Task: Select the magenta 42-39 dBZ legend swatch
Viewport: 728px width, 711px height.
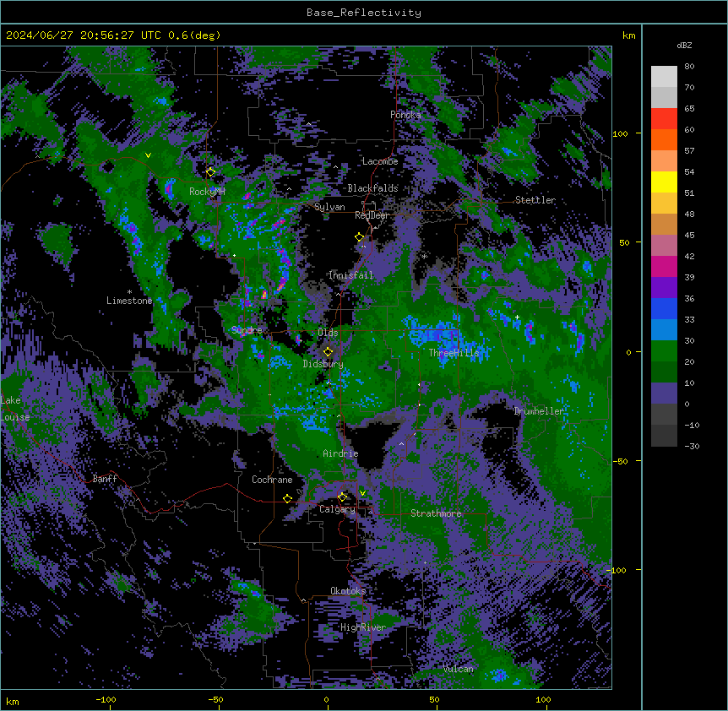Action: coord(664,267)
